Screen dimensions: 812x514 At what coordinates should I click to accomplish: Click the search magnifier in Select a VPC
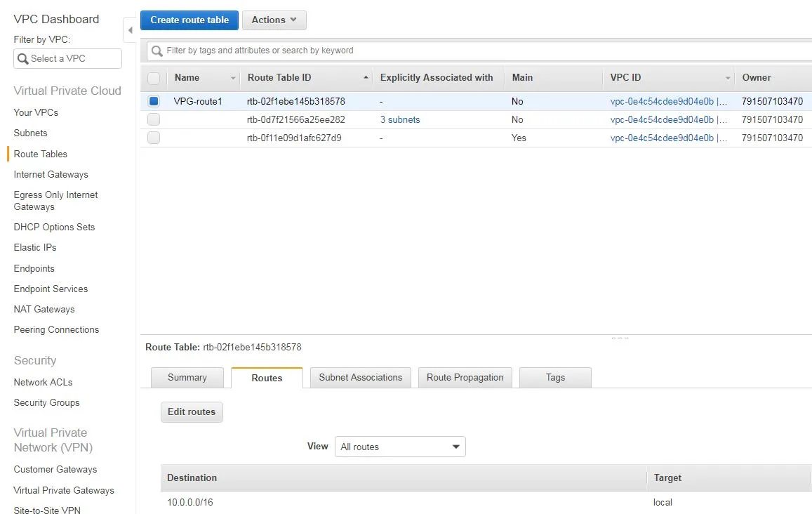coord(22,58)
